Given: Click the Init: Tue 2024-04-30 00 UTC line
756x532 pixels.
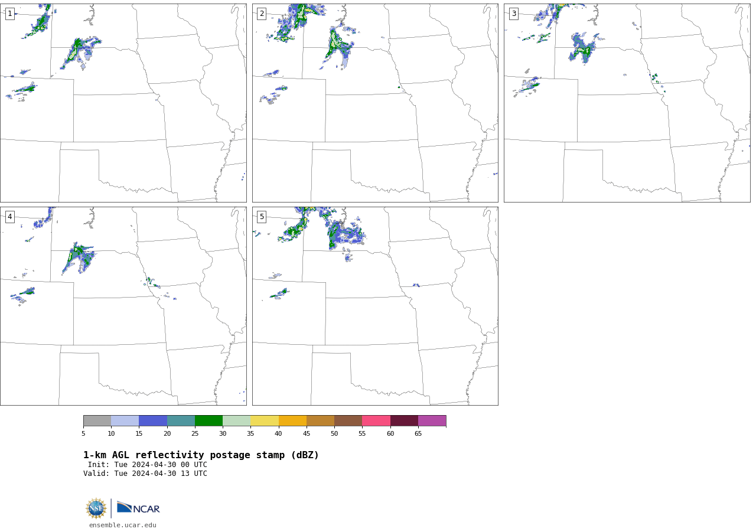Looking at the screenshot, I should click(148, 465).
